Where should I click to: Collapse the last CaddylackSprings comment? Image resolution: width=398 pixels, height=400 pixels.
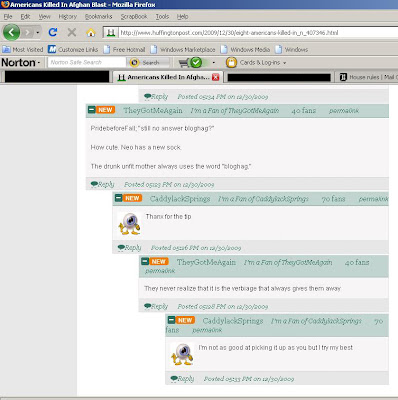(x=171, y=320)
